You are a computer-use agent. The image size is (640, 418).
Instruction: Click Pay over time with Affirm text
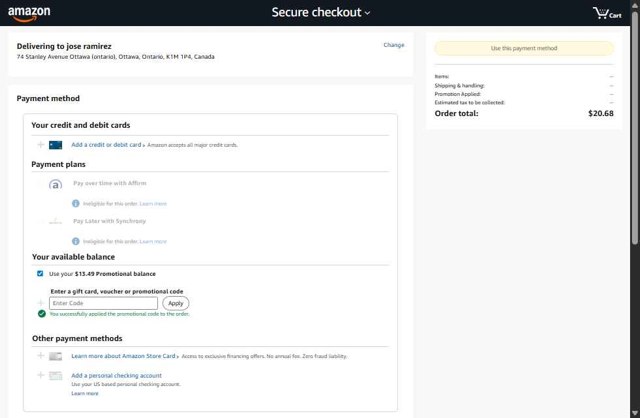(x=109, y=183)
